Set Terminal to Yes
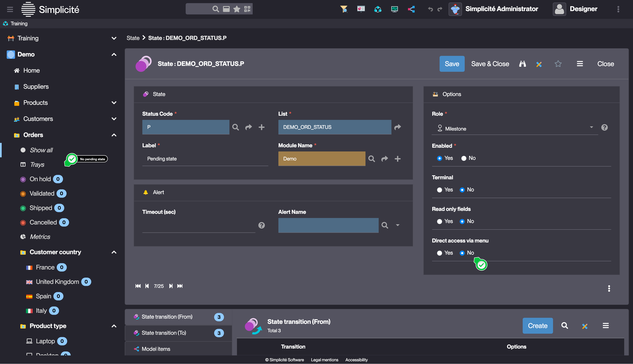 coord(439,190)
